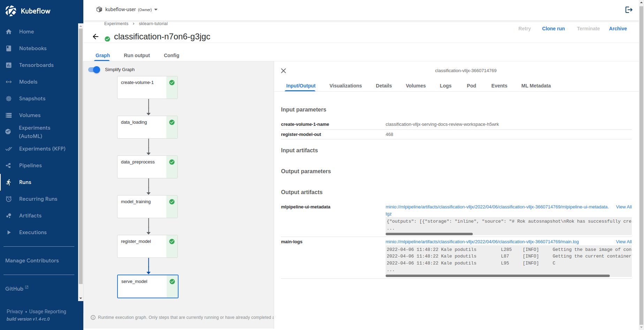The height and width of the screenshot is (330, 644).
Task: Click the classification-vlljx-3660714769 panel title
Action: (x=465, y=71)
